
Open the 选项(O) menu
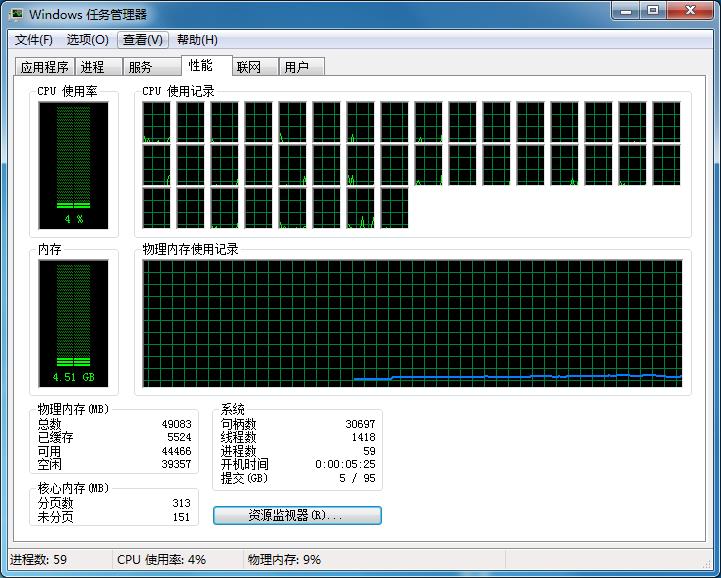(x=87, y=40)
